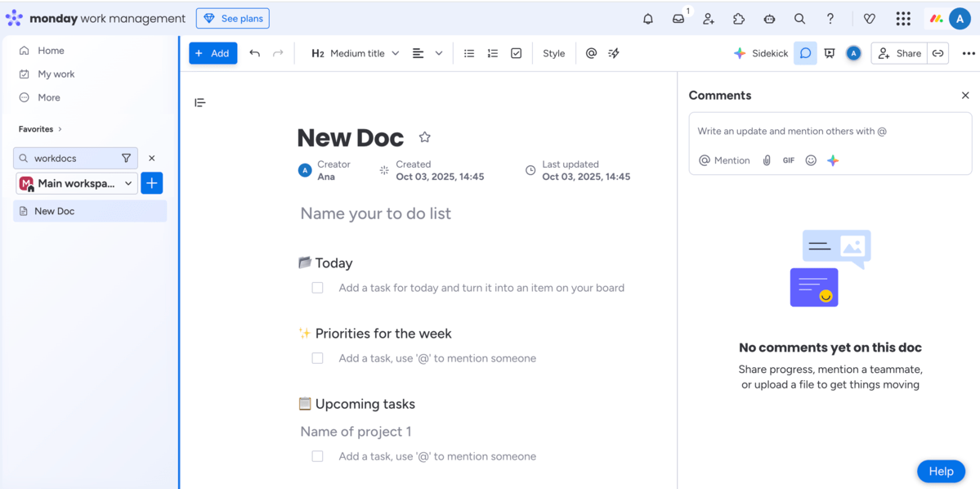The image size is (980, 489).
Task: Check the task box under Name of project 1
Action: pos(317,455)
